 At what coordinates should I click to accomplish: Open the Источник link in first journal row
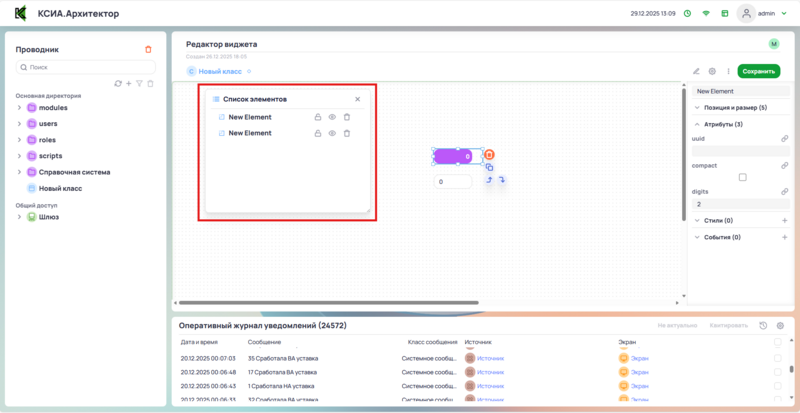490,357
